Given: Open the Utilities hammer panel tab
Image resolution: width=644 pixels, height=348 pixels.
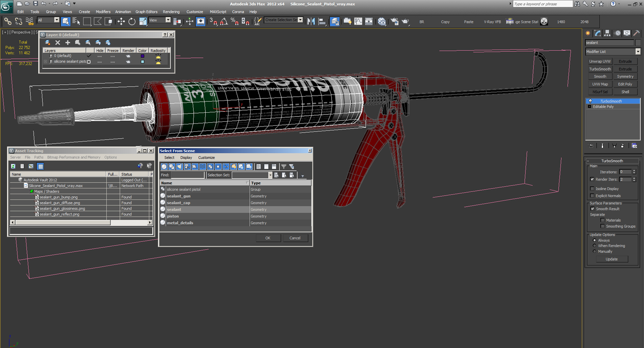Looking at the screenshot, I should point(636,33).
